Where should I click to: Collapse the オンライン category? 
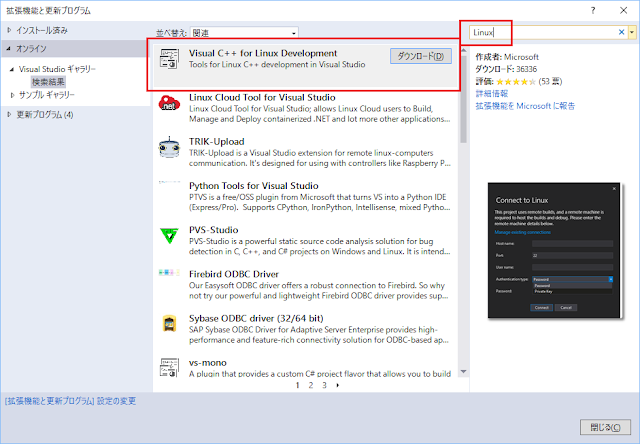pos(9,49)
